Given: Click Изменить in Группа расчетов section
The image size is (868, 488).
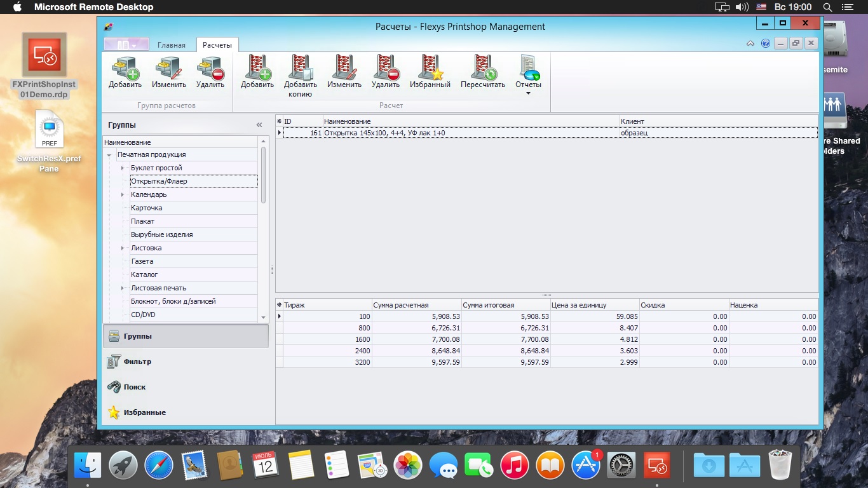Looking at the screenshot, I should (x=168, y=72).
